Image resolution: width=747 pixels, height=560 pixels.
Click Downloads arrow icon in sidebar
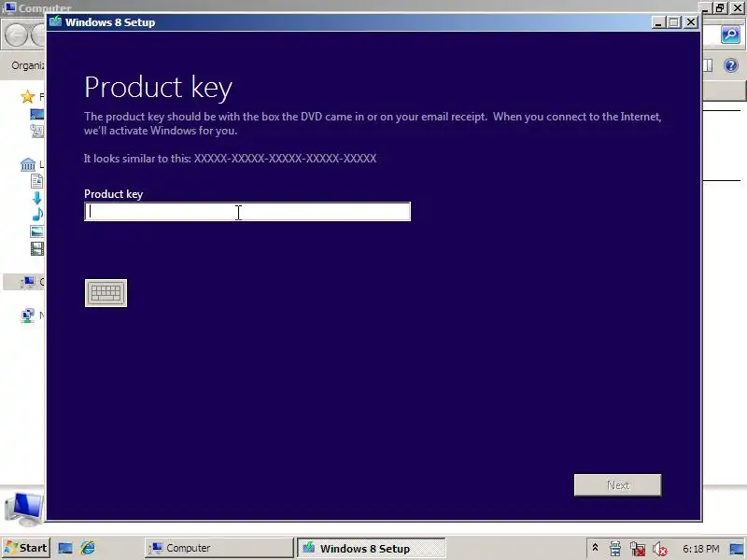(x=37, y=198)
